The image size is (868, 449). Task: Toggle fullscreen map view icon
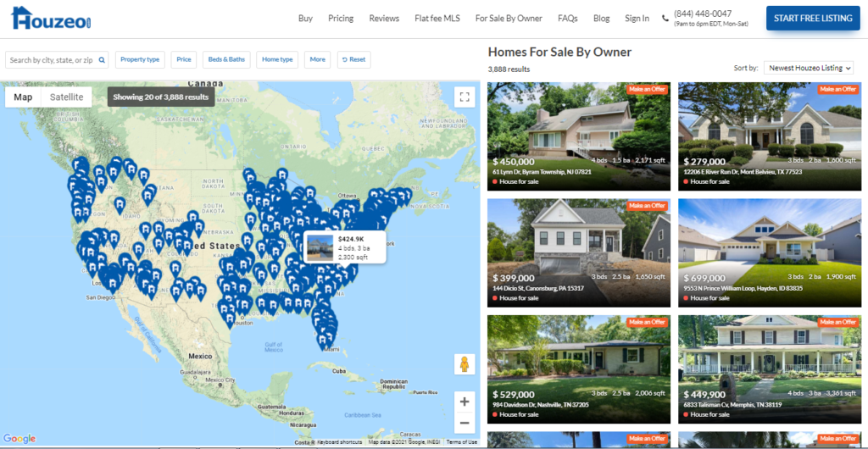tap(465, 97)
